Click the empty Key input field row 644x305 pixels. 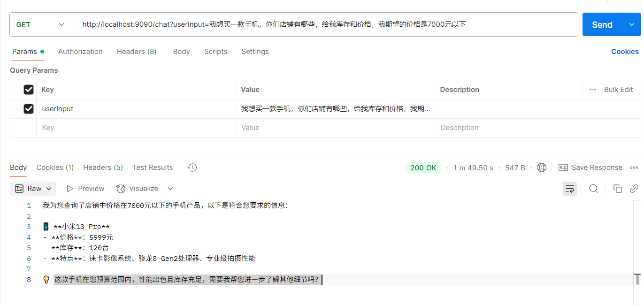coord(117,127)
